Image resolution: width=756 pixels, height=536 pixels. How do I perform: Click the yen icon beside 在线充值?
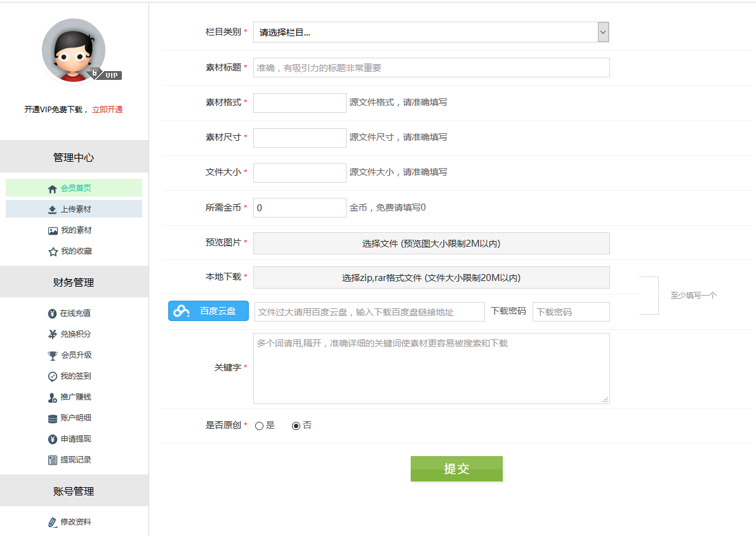[53, 313]
